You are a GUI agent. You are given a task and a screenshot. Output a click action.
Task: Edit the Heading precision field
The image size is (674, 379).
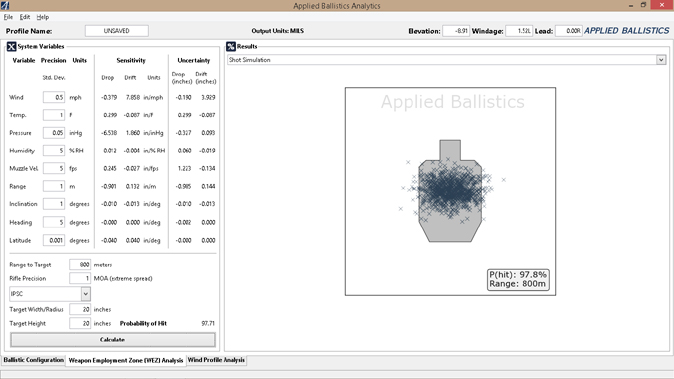pyautogui.click(x=54, y=223)
